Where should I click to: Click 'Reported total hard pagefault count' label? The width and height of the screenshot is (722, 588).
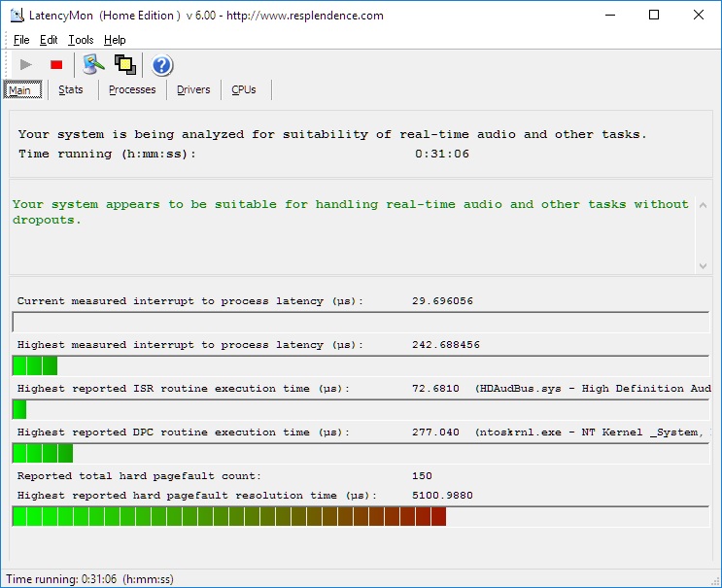click(x=139, y=476)
